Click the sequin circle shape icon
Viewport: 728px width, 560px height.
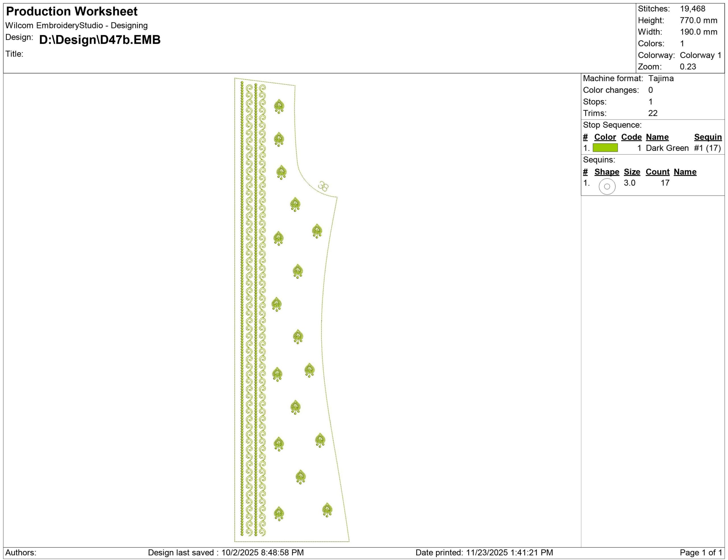[607, 186]
